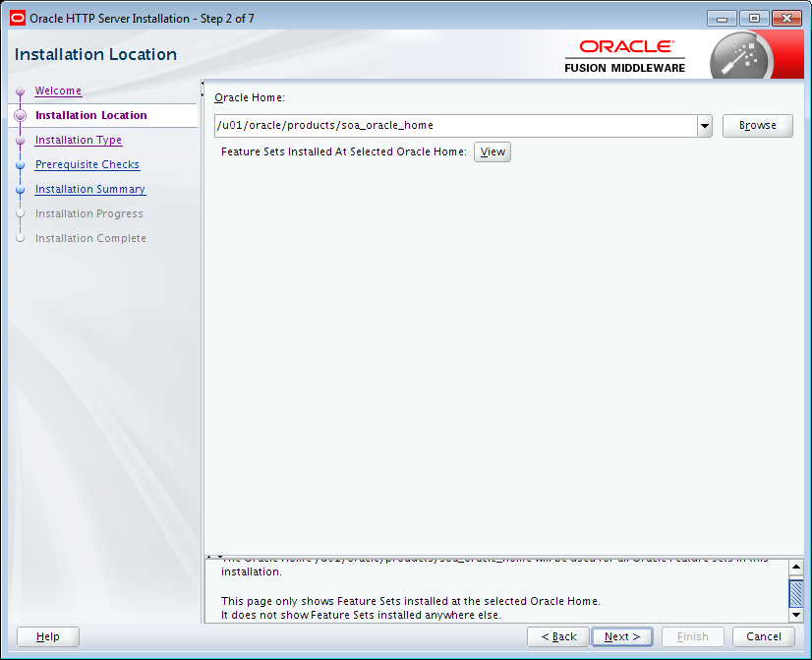812x660 pixels.
Task: Click the message pane scrollbar down arrow
Action: [x=796, y=615]
